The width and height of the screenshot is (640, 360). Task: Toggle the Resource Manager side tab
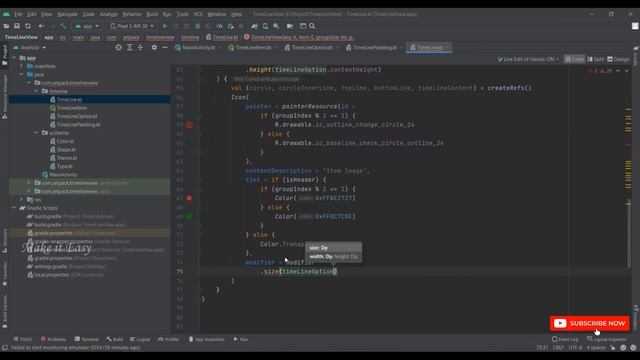coord(4,97)
